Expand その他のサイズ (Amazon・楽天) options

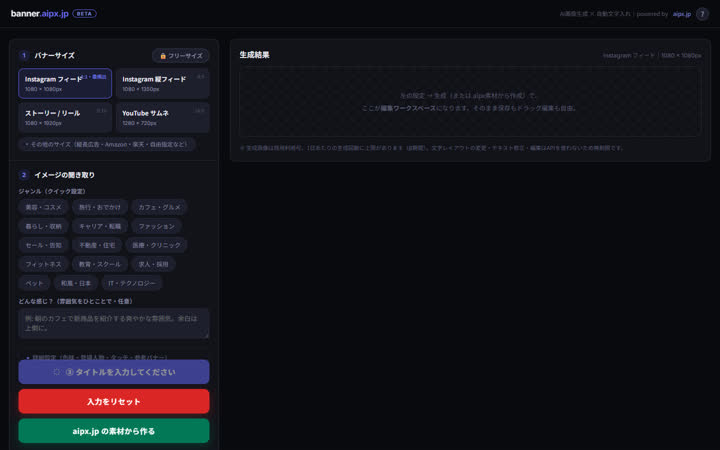(107, 144)
